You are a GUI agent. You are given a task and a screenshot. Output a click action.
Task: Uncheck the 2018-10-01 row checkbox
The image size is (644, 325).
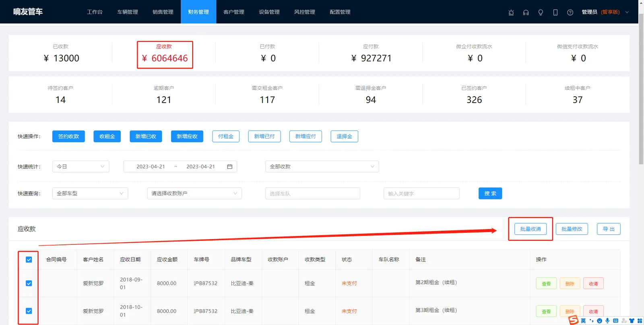[29, 311]
